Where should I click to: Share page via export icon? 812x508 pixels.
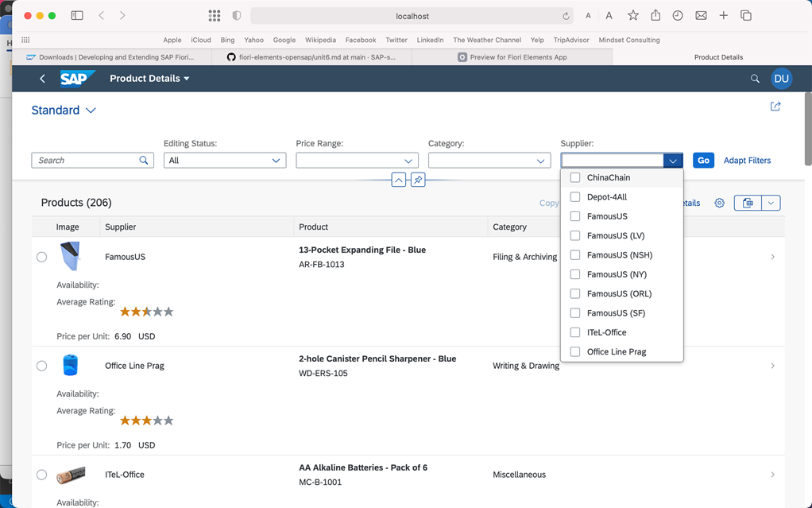(x=775, y=107)
